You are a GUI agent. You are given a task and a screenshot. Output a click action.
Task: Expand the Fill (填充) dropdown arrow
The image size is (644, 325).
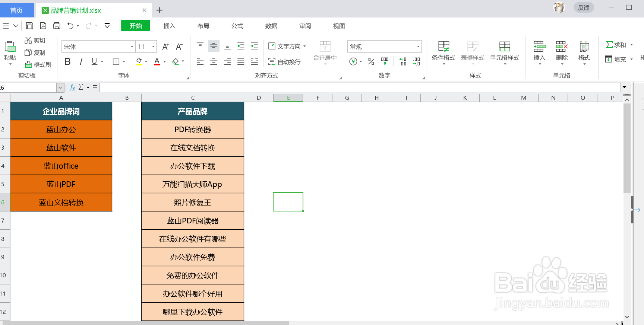click(x=631, y=59)
